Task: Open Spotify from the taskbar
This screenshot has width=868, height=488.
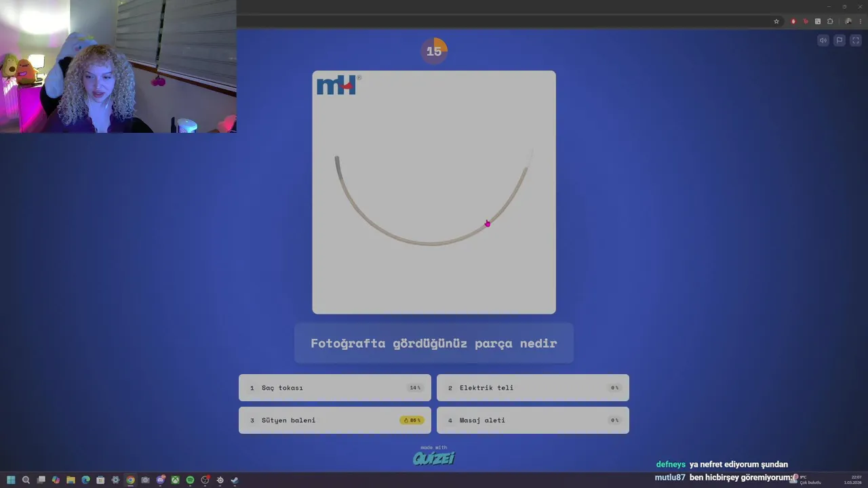Action: coord(190,480)
